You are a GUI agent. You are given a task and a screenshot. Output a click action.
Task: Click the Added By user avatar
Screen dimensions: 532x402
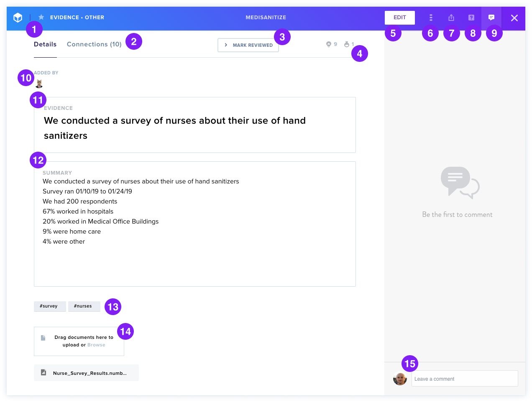39,84
